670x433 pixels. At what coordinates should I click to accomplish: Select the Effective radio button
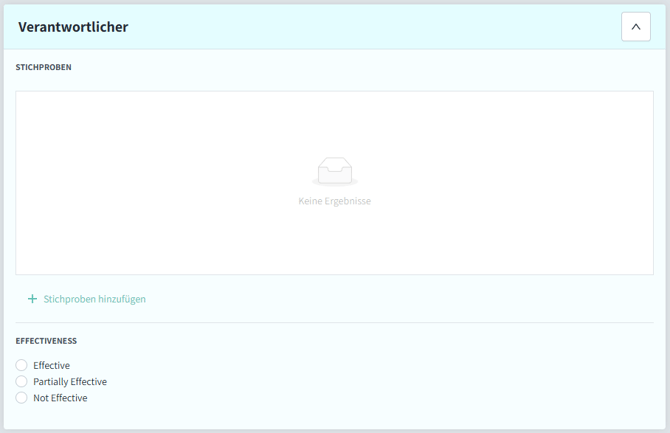(22, 365)
